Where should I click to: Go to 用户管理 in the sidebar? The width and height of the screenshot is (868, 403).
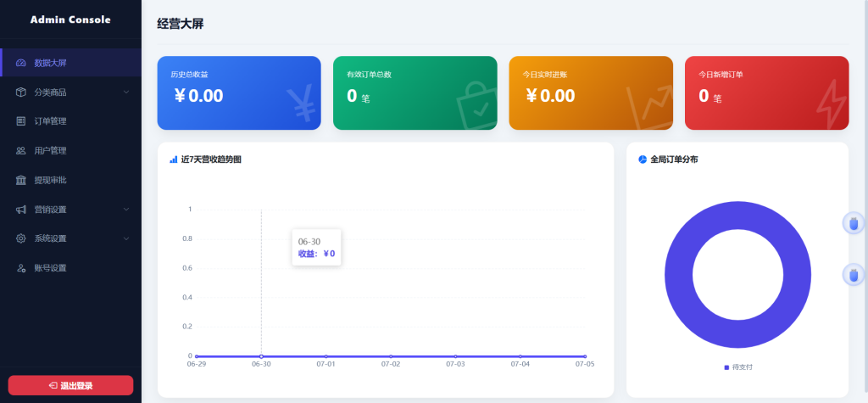(x=71, y=151)
